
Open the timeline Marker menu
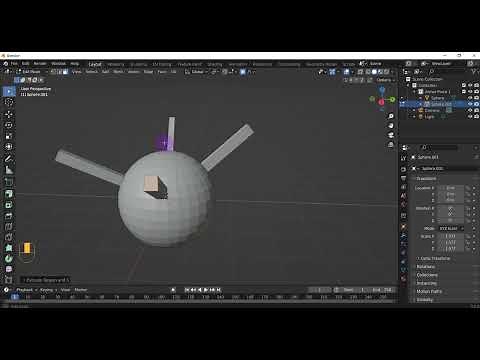click(81, 290)
